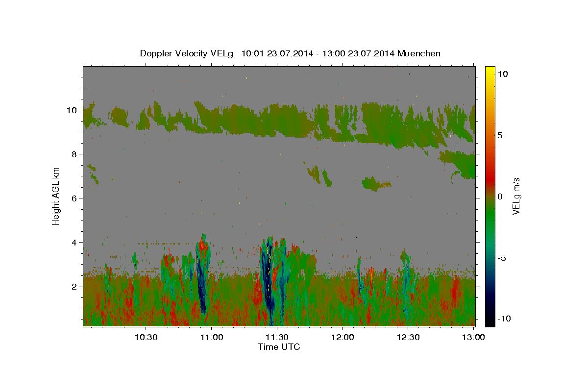Click the 'Time UTC' axis label
Viewport: 588px width, 392px height.
(279, 347)
